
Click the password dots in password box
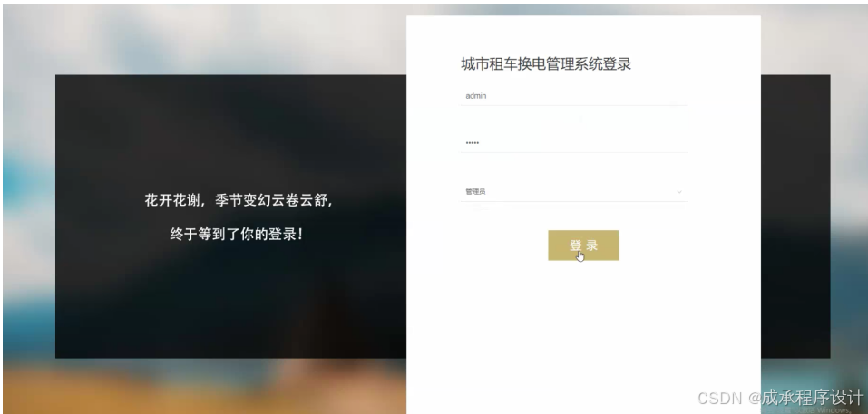click(473, 143)
